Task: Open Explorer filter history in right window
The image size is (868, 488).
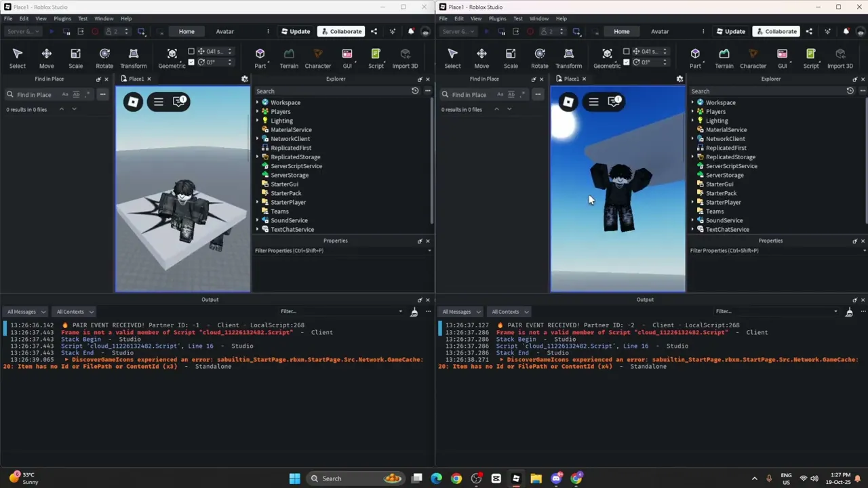Action: point(850,91)
